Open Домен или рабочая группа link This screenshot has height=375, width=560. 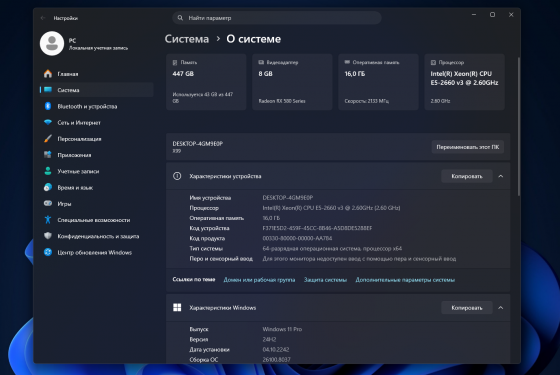tap(259, 280)
